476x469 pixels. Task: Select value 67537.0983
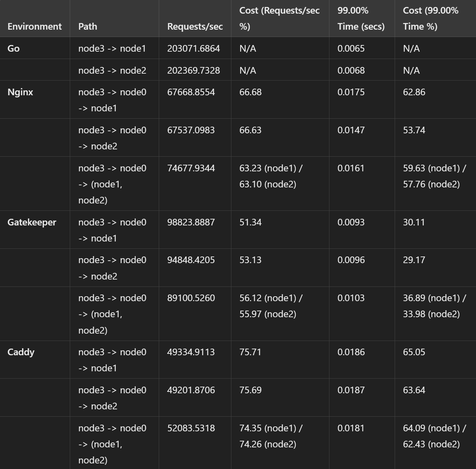click(x=191, y=130)
